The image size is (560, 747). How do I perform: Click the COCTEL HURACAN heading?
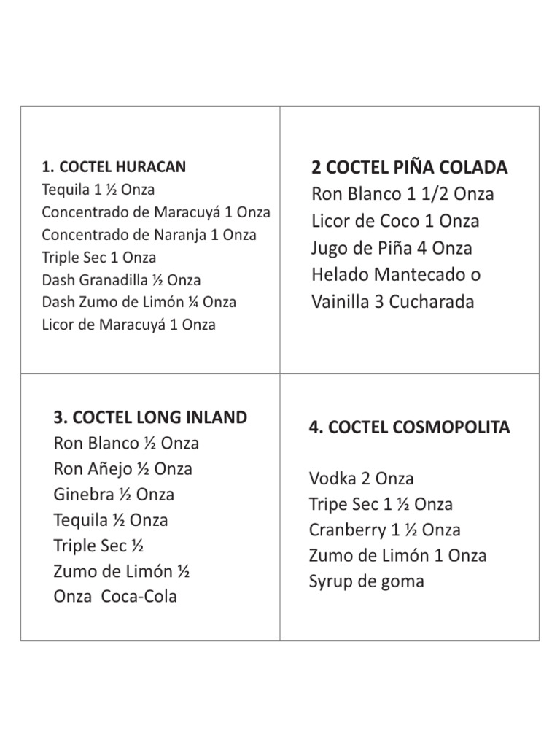point(114,167)
